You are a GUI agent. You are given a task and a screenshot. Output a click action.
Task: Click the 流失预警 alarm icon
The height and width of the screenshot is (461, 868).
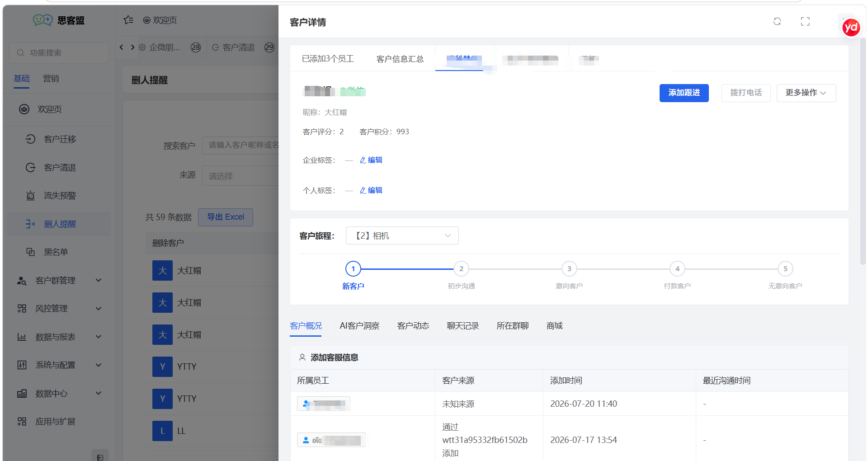[30, 195]
